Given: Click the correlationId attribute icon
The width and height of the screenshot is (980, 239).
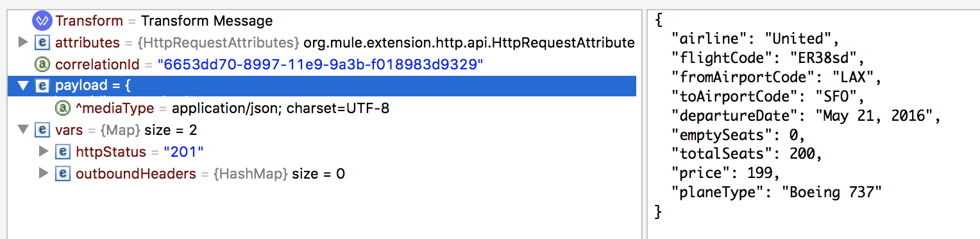Looking at the screenshot, I should click(42, 65).
